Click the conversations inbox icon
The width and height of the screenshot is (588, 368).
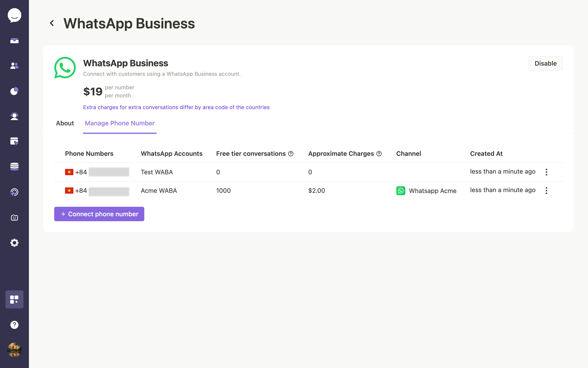coord(14,40)
